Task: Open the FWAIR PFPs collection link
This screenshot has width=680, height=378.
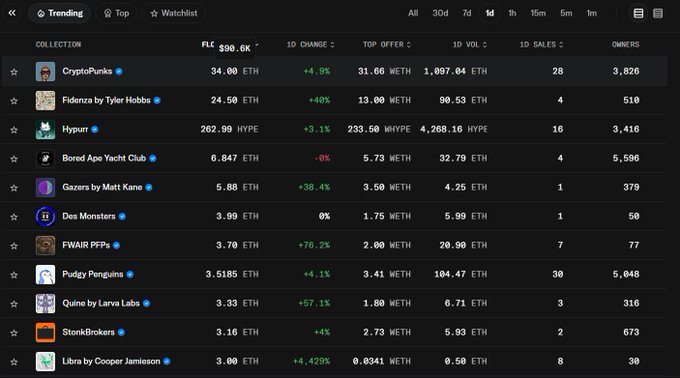Action: click(86, 245)
